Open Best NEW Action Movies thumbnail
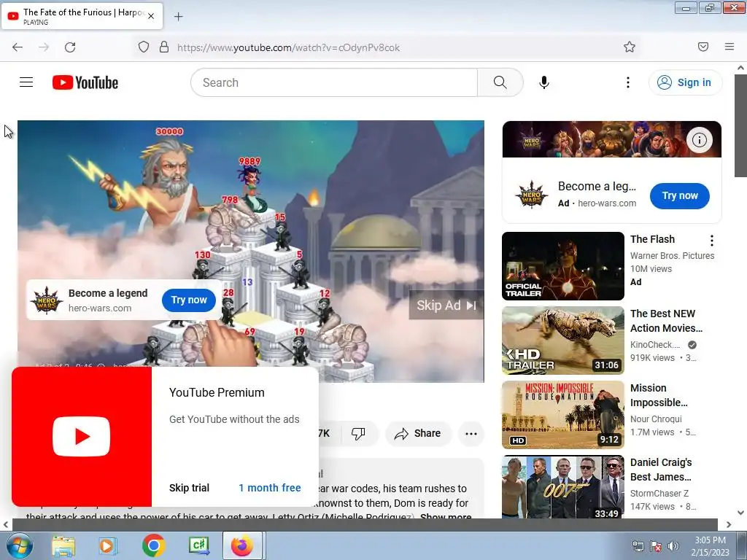Viewport: 747px width, 560px height. coord(563,341)
